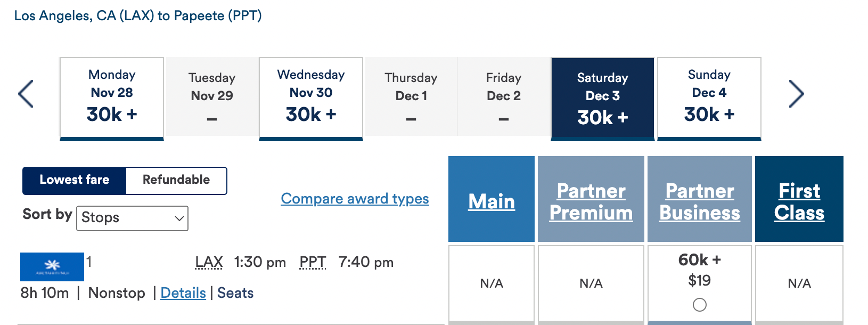Select the Saturday Dec 3 date tab
Viewport: 868px width, 325px height.
click(602, 97)
